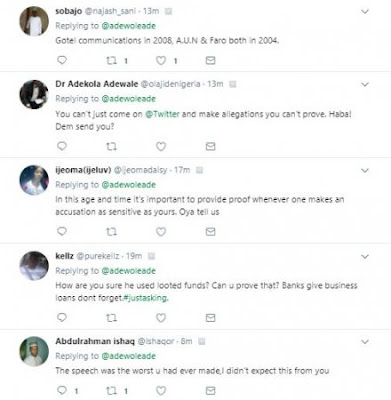Like ijeoma(ijeluv)'s tweet
The width and height of the screenshot is (391, 400).
point(161,232)
